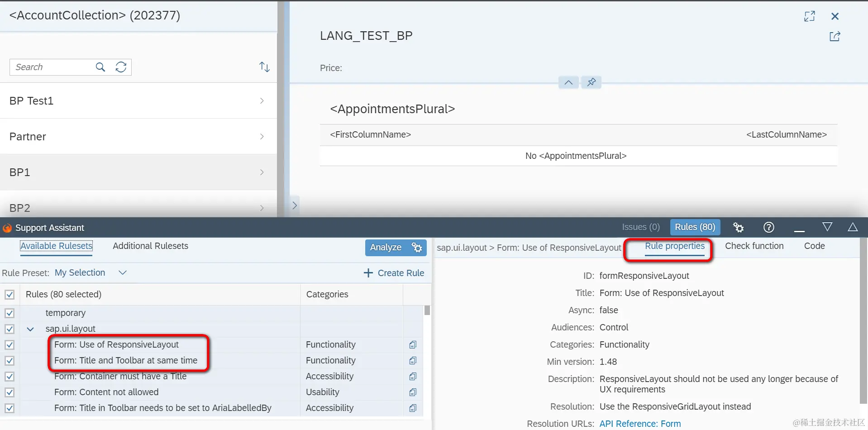Click Create Rule
Viewport: 868px width, 430px height.
pyautogui.click(x=394, y=273)
